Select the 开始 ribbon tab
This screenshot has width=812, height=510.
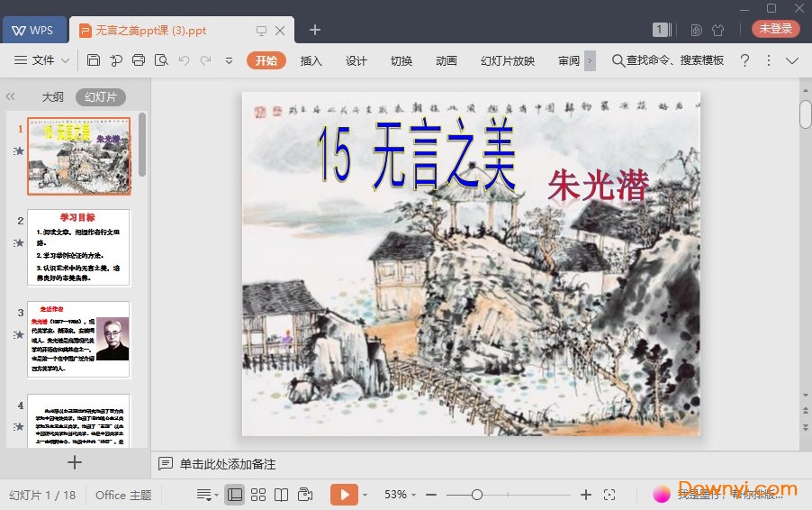pyautogui.click(x=266, y=60)
